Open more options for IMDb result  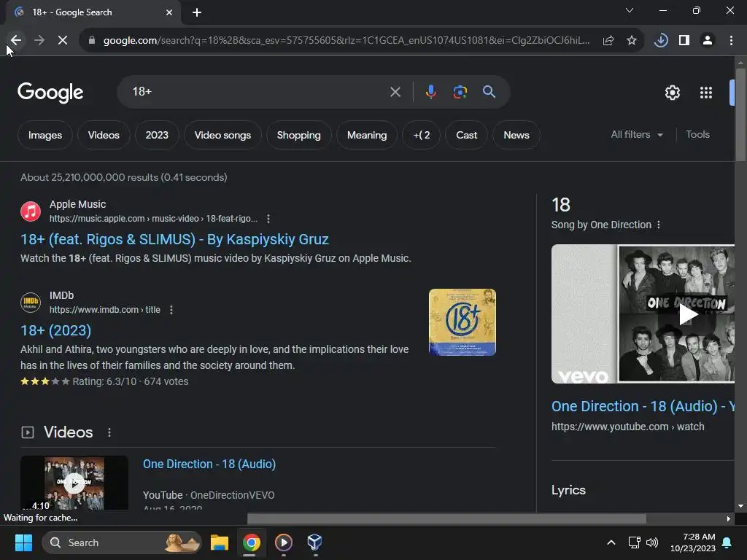click(x=171, y=310)
